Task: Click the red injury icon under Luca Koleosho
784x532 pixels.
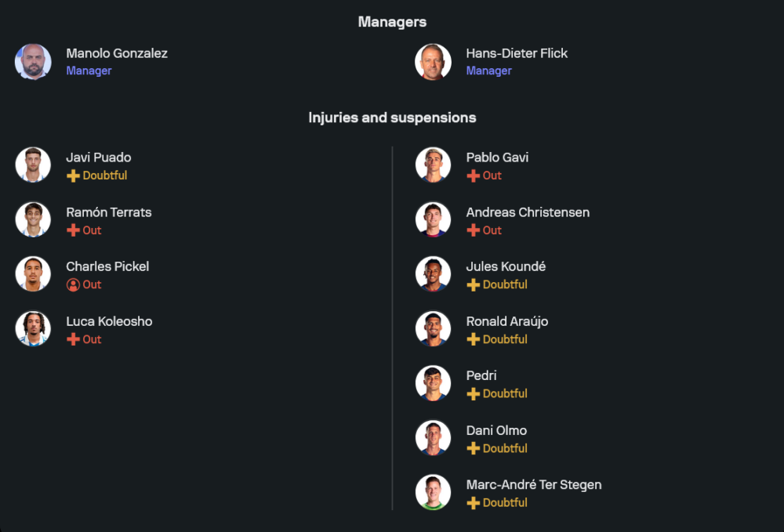Action: 73,339
